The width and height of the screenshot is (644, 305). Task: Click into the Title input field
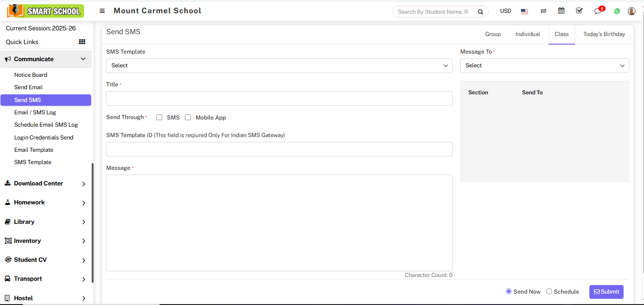279,98
